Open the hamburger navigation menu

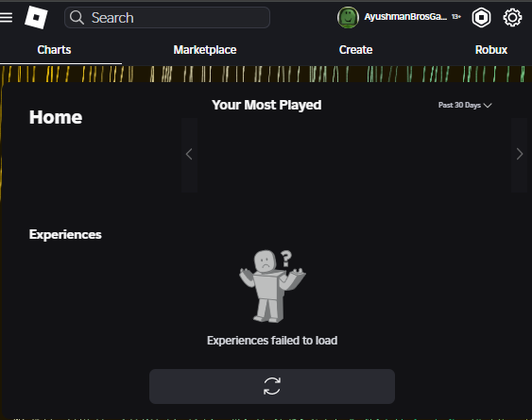[x=6, y=18]
